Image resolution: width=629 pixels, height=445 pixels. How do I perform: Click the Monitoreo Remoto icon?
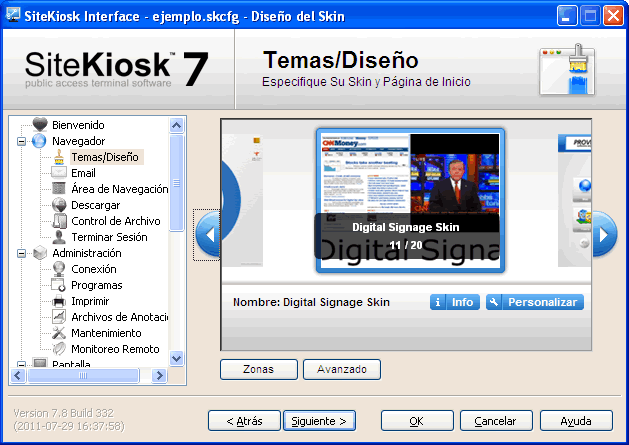[x=59, y=349]
